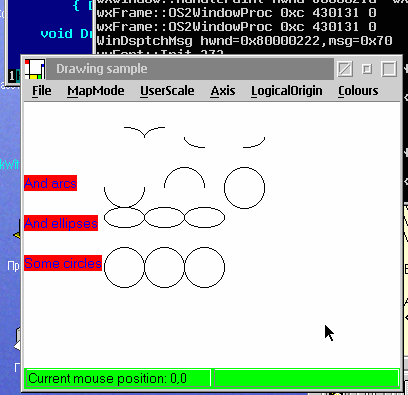Open the UserScale menu
408x395 pixels.
(x=167, y=91)
